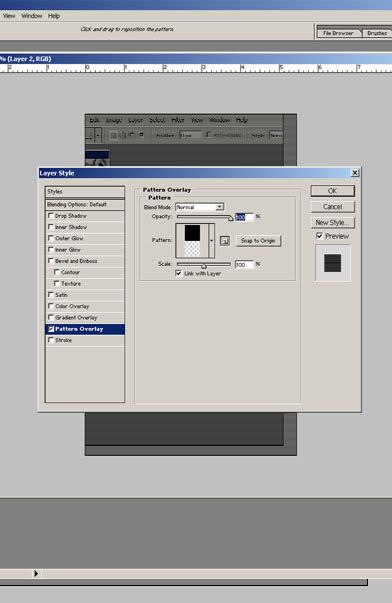
Task: Click the OK button
Action: click(x=332, y=191)
